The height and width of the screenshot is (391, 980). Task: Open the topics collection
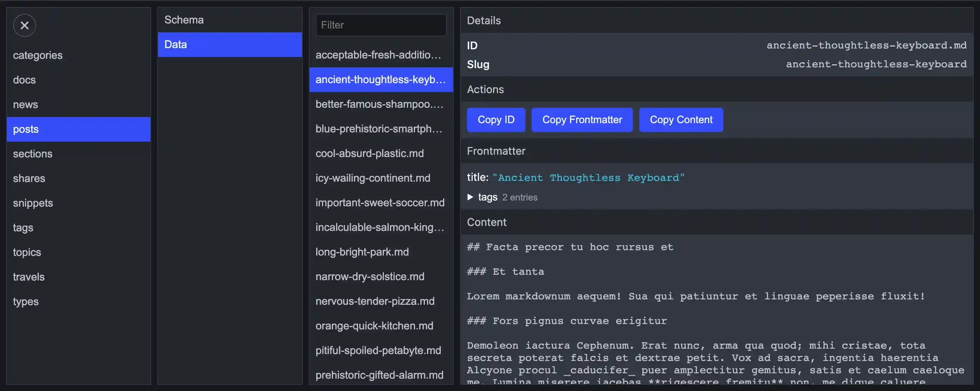[78, 252]
